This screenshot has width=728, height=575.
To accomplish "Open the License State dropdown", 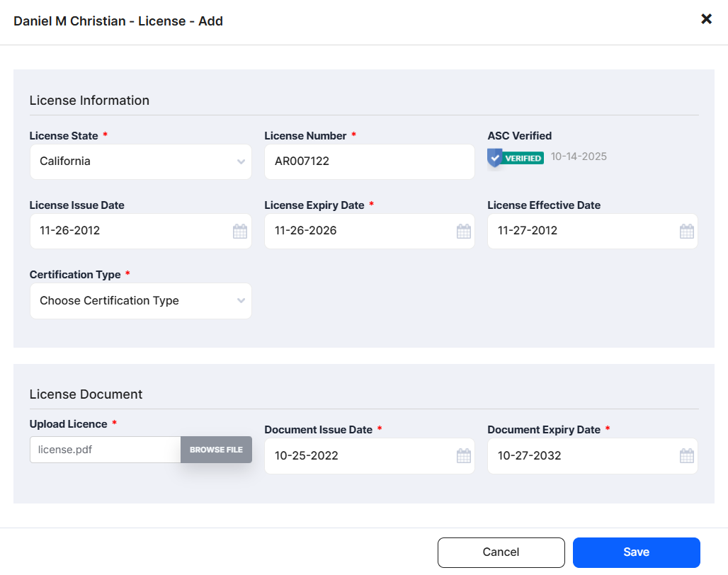I will click(140, 161).
